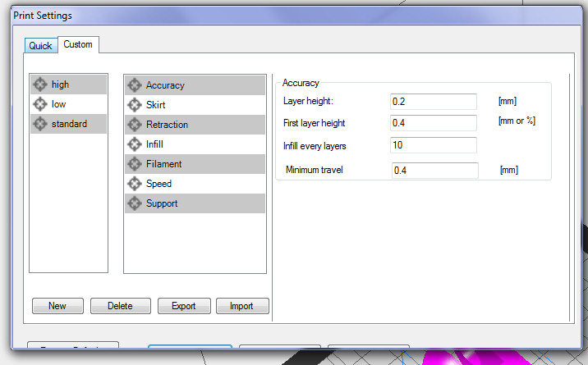Viewport: 588px width, 365px height.
Task: Select the standard profile name
Action: pyautogui.click(x=69, y=124)
